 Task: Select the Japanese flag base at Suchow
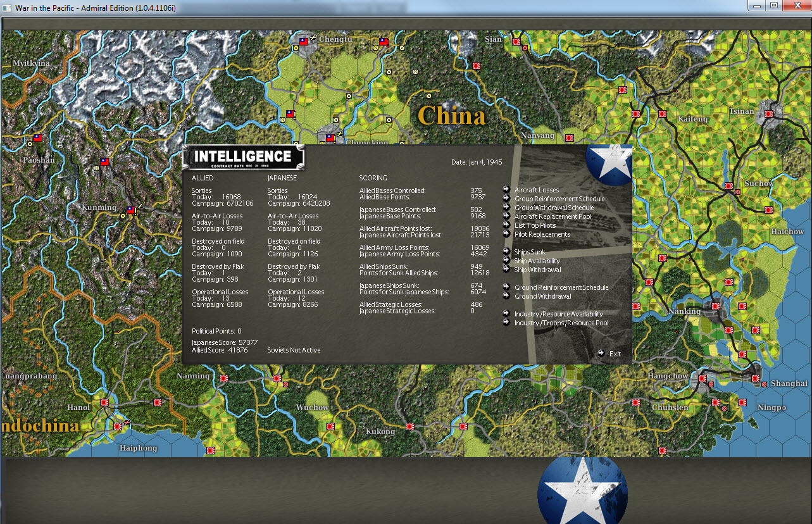pyautogui.click(x=729, y=186)
